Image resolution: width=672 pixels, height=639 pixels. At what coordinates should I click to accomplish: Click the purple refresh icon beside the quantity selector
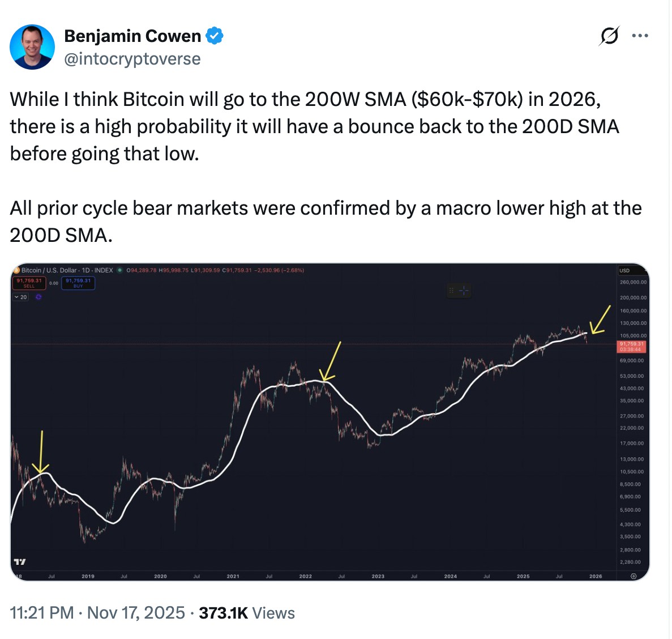point(38,297)
